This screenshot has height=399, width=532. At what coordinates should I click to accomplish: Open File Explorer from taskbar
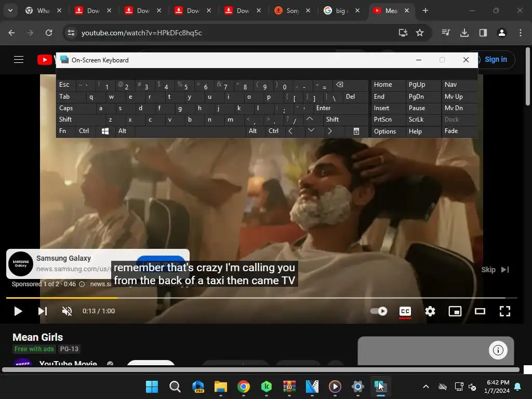[x=220, y=387]
